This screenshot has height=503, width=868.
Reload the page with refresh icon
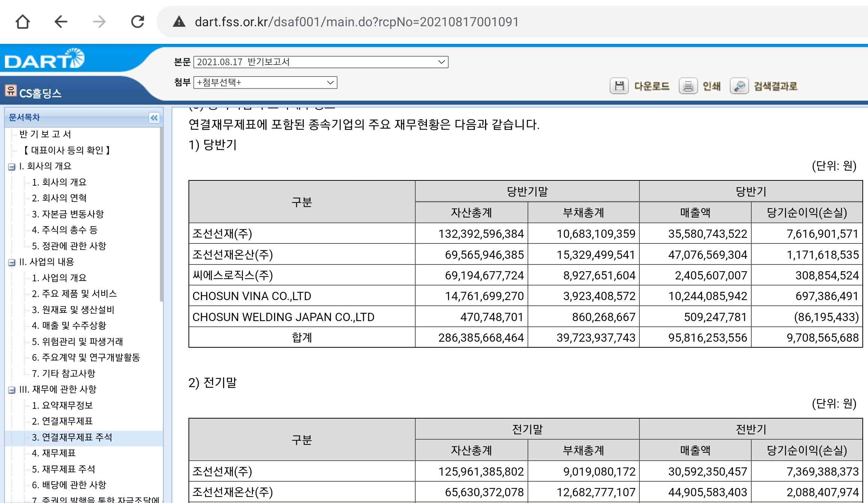pyautogui.click(x=137, y=22)
